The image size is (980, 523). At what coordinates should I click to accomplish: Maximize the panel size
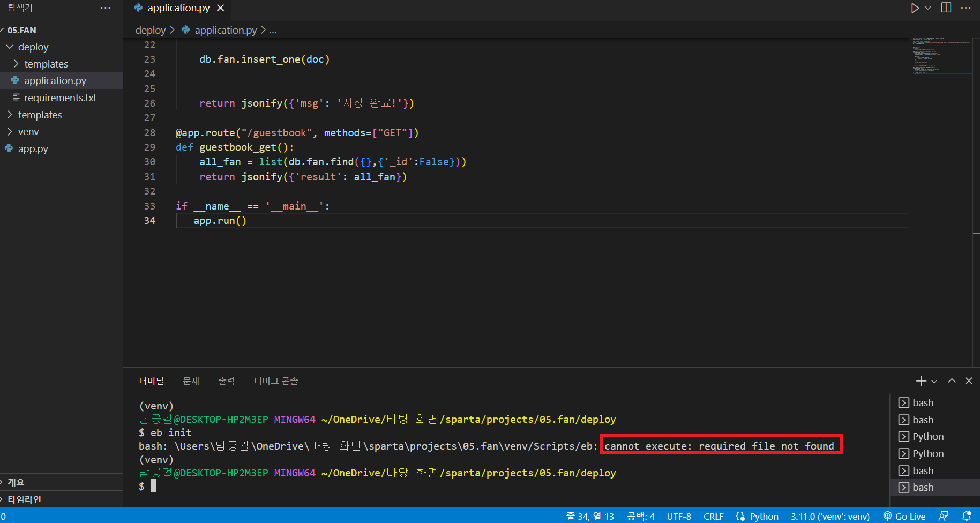pos(952,381)
